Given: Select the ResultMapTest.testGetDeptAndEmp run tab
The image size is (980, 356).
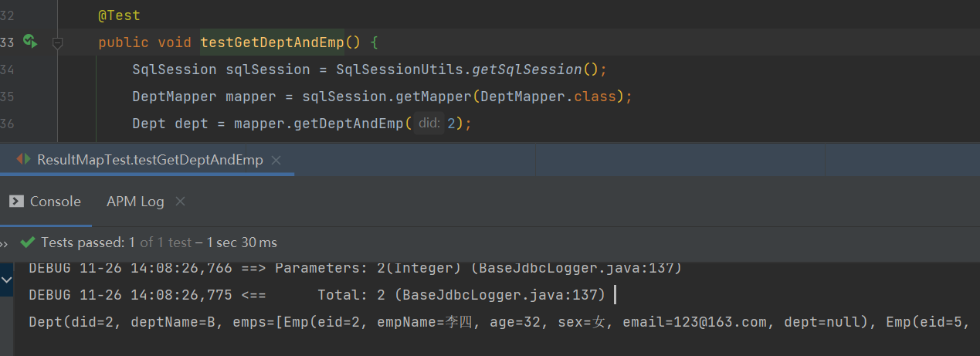Looking at the screenshot, I should tap(150, 160).
